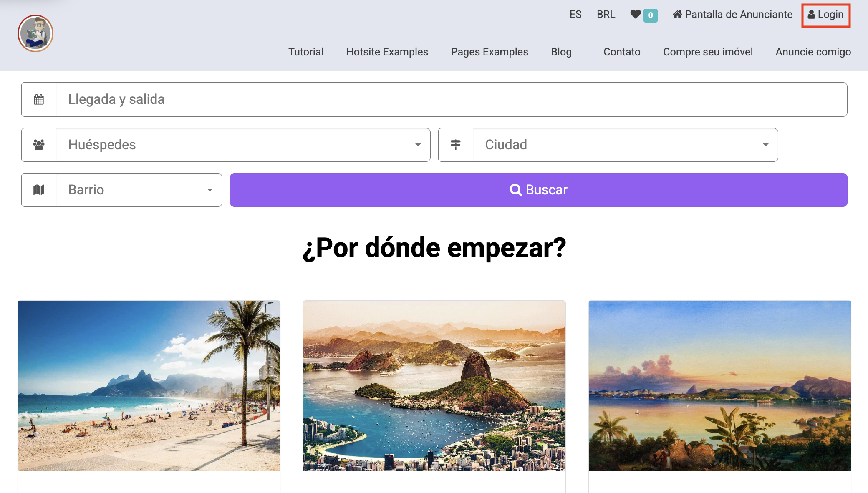Image resolution: width=868 pixels, height=493 pixels.
Task: Expand the Huéspedes dropdown
Action: 243,145
